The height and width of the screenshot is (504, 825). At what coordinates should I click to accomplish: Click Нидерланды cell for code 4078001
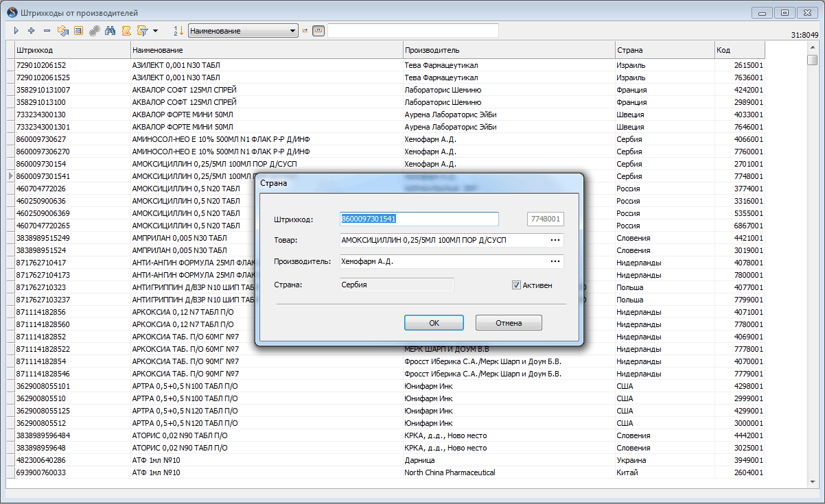[664, 263]
